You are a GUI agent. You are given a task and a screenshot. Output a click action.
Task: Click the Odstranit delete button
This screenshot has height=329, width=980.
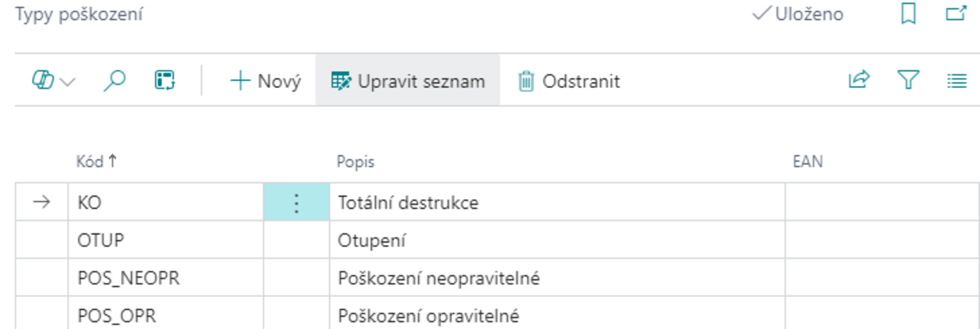click(x=569, y=80)
